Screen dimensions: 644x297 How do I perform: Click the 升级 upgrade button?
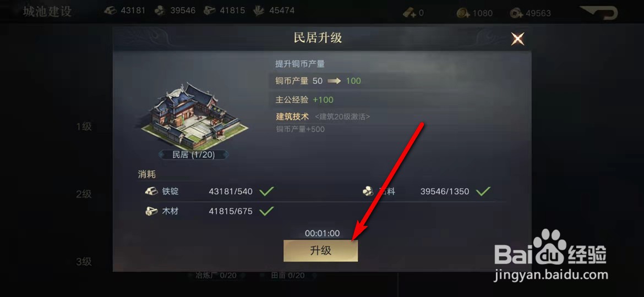321,251
